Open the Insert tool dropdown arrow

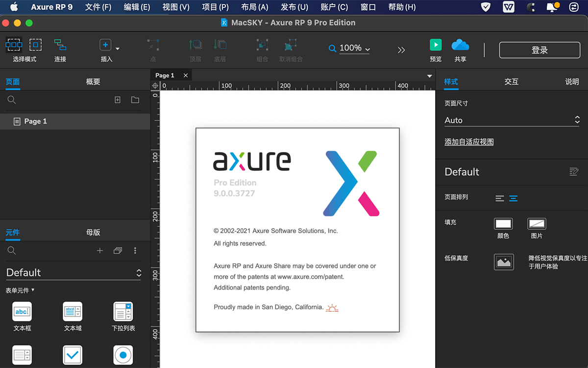pos(118,49)
